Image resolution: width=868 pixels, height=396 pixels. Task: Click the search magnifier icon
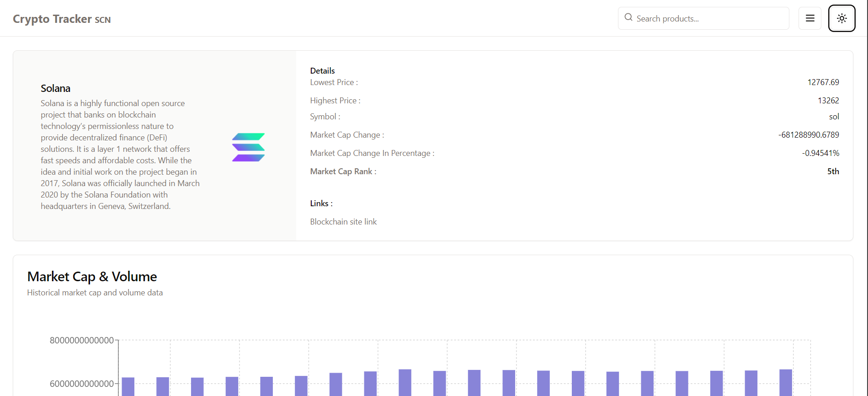[628, 17]
